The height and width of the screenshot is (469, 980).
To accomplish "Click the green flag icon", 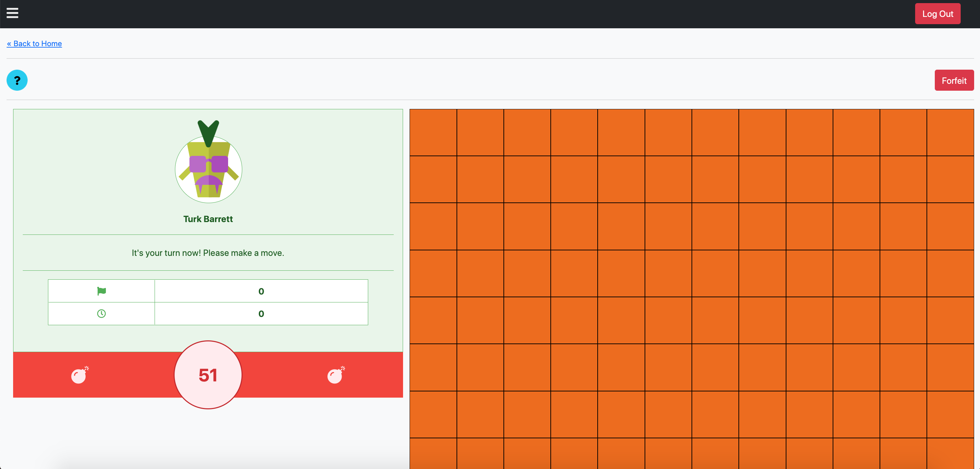I will click(101, 291).
